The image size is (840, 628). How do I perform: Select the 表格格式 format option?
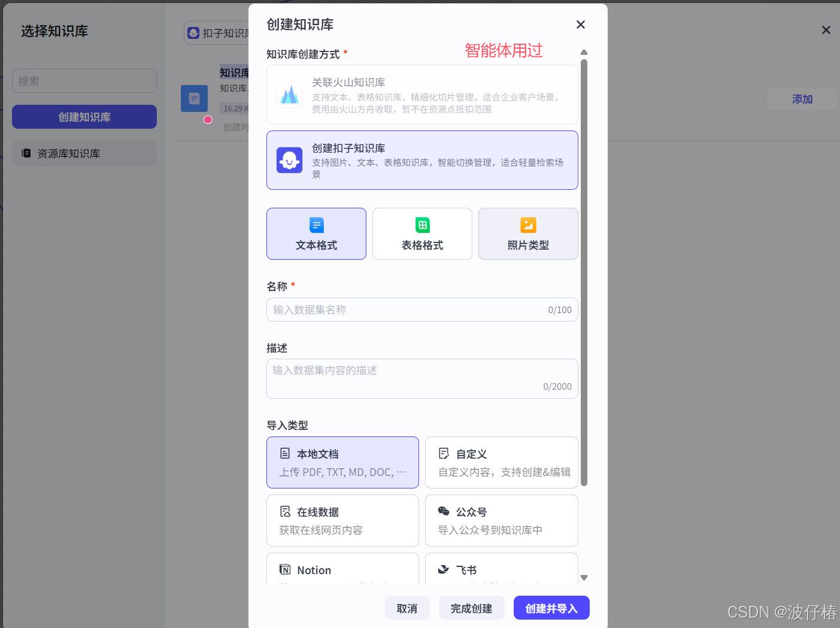422,233
